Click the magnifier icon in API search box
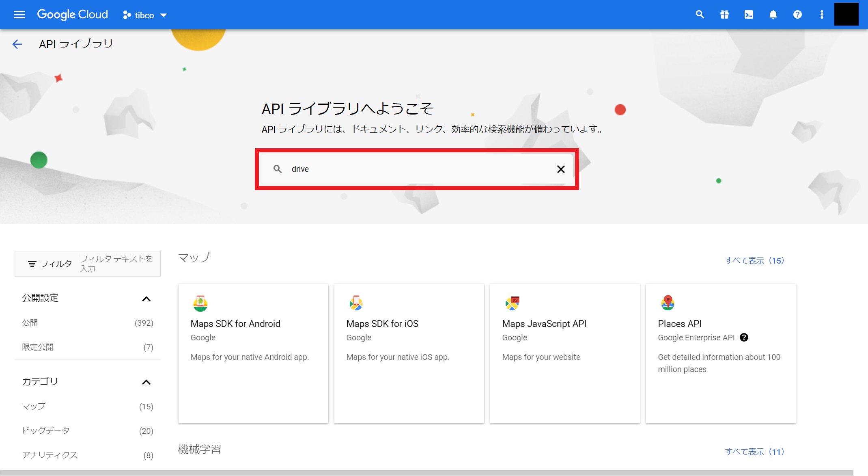 coord(278,169)
